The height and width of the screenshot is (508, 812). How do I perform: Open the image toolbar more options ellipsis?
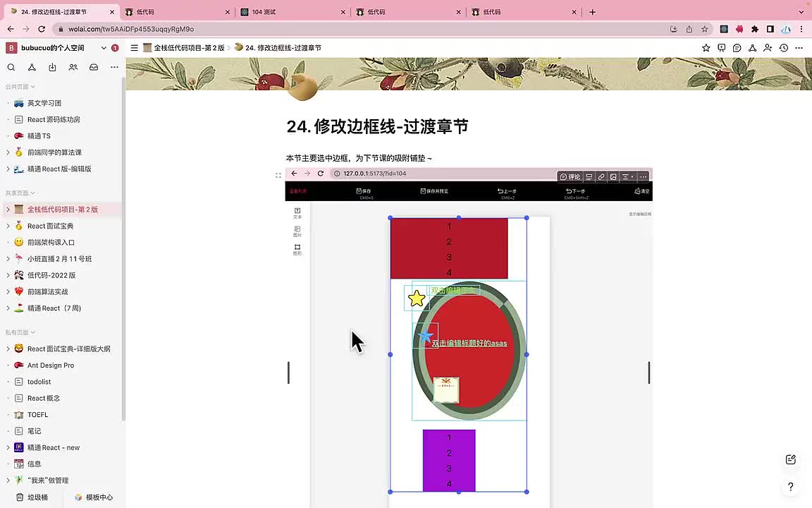pyautogui.click(x=643, y=177)
